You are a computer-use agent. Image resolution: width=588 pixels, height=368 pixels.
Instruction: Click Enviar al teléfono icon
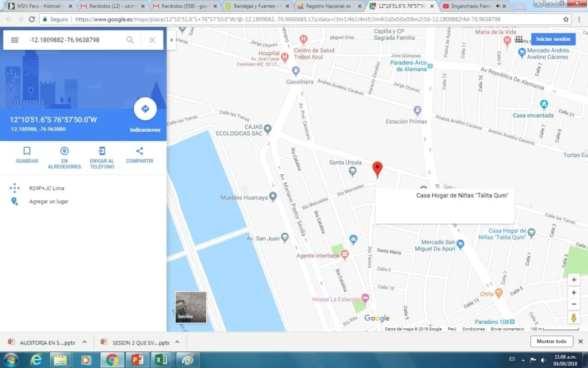(x=102, y=151)
